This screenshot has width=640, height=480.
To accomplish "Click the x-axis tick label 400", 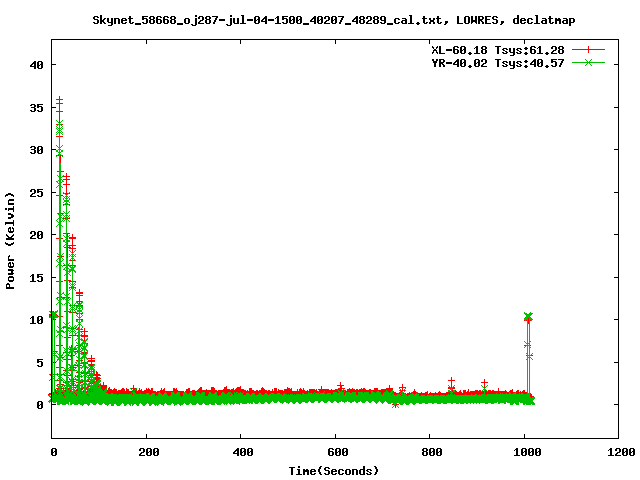I will coord(242,452).
